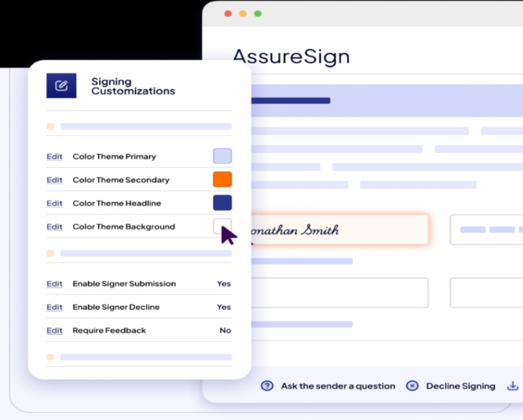Open the Color Theme Primary lavender swatch

[222, 156]
